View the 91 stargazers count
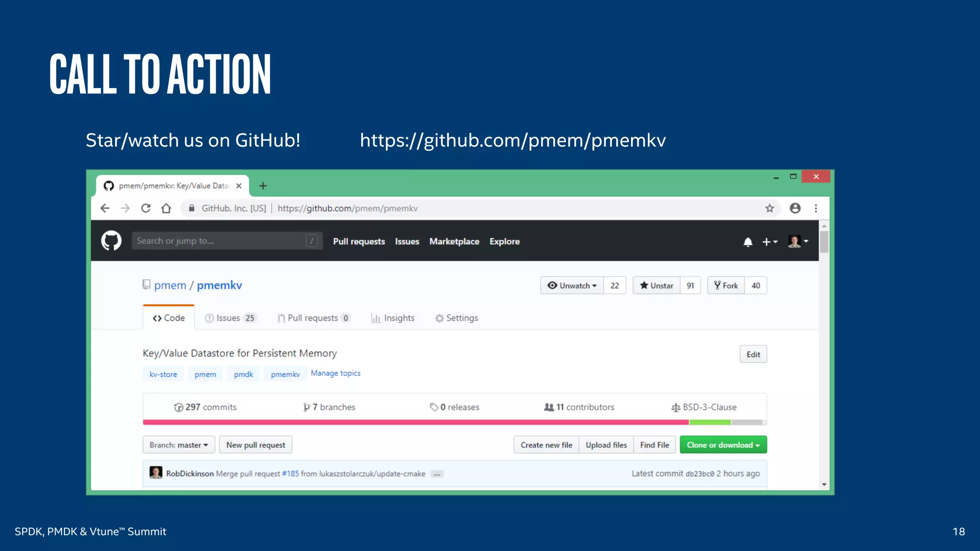980x551 pixels. (x=690, y=286)
